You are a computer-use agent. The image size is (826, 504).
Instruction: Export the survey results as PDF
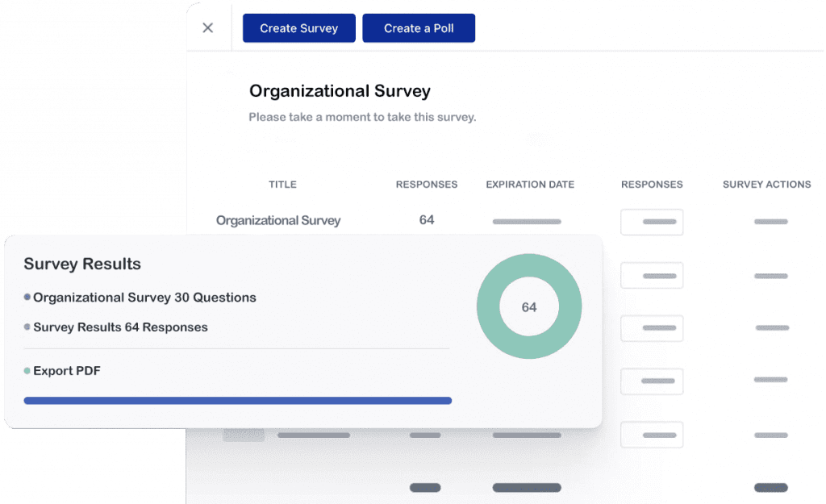[67, 371]
